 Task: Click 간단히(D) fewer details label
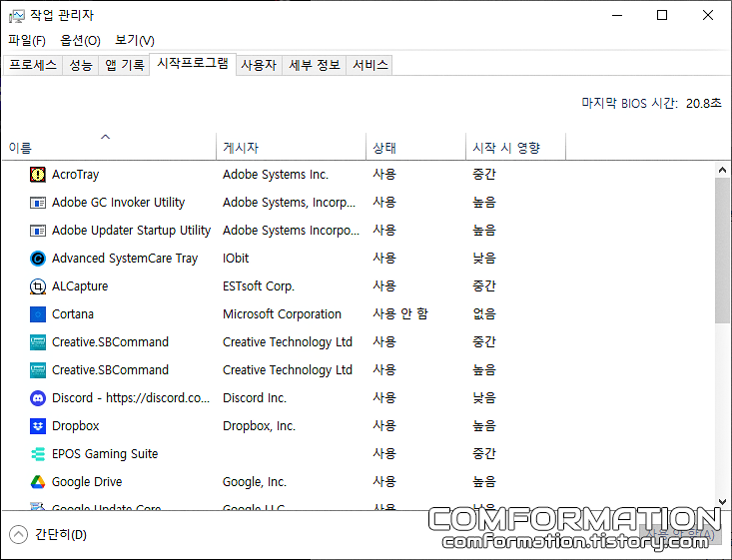(61, 535)
